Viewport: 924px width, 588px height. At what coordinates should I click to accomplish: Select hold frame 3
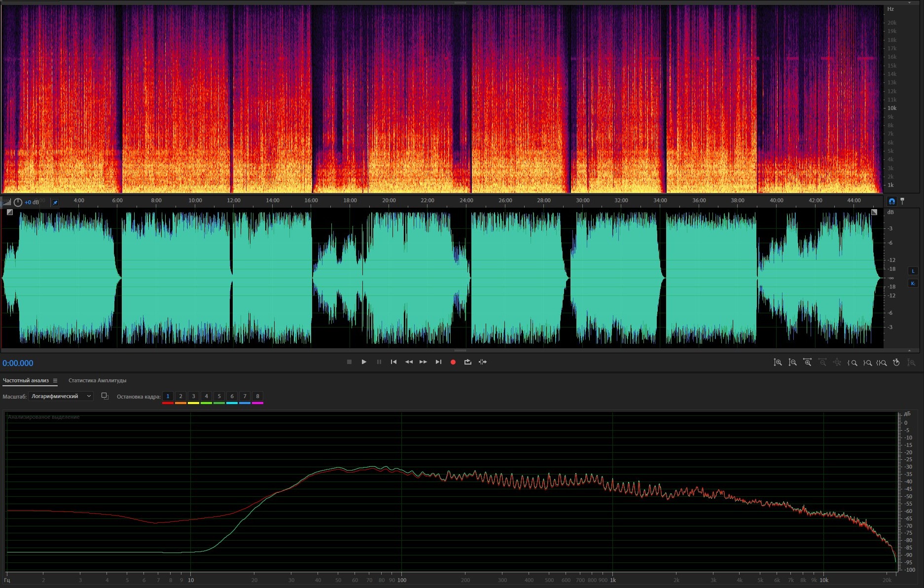click(x=193, y=396)
